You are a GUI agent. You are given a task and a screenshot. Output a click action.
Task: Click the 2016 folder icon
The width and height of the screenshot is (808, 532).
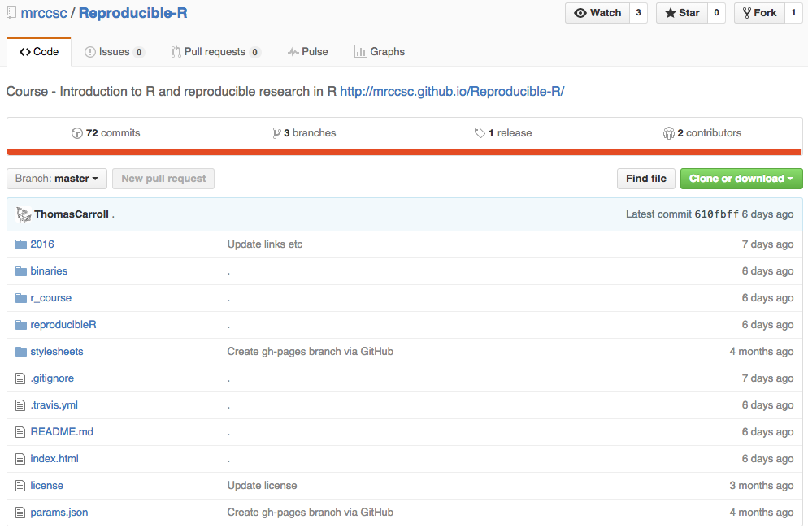pos(21,244)
